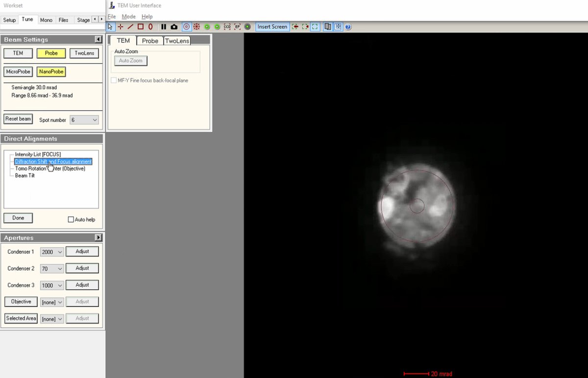Viewport: 588px width, 378px height.
Task: Switch to the Probe tab
Action: (x=149, y=41)
